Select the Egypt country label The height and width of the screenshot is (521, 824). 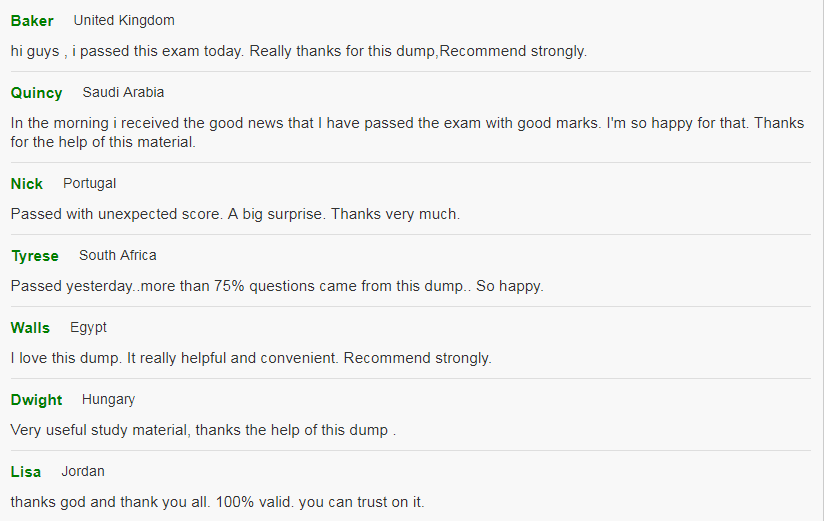88,328
